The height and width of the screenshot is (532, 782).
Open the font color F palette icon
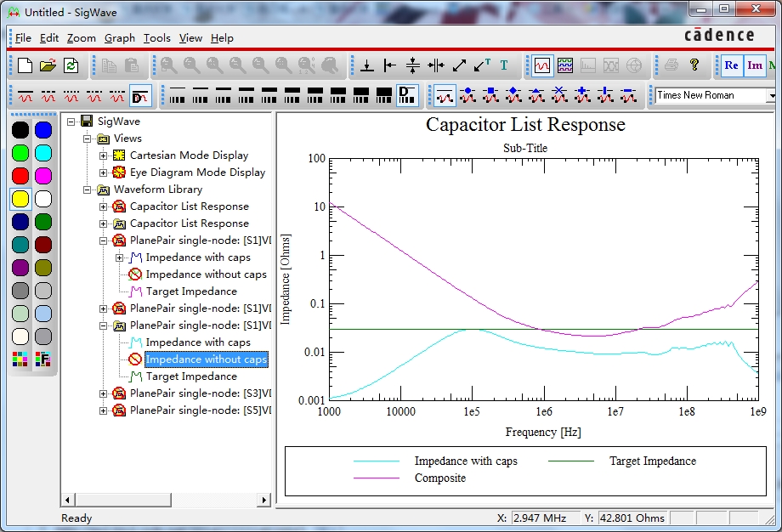click(x=42, y=359)
